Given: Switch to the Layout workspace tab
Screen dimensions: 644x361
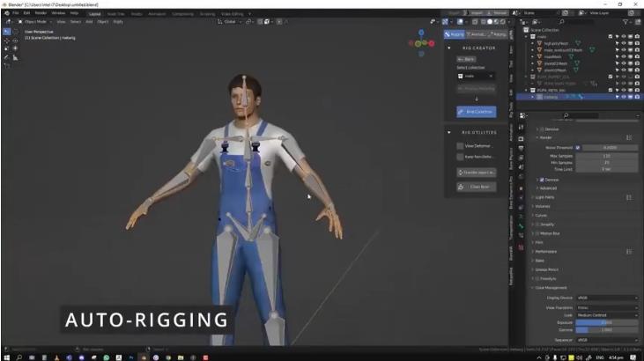Looking at the screenshot, I should (x=94, y=13).
